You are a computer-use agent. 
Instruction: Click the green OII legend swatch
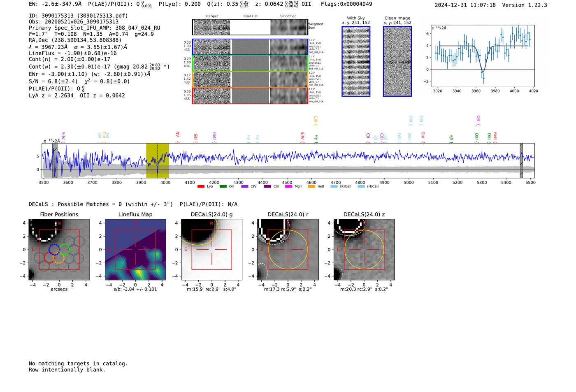click(x=223, y=186)
